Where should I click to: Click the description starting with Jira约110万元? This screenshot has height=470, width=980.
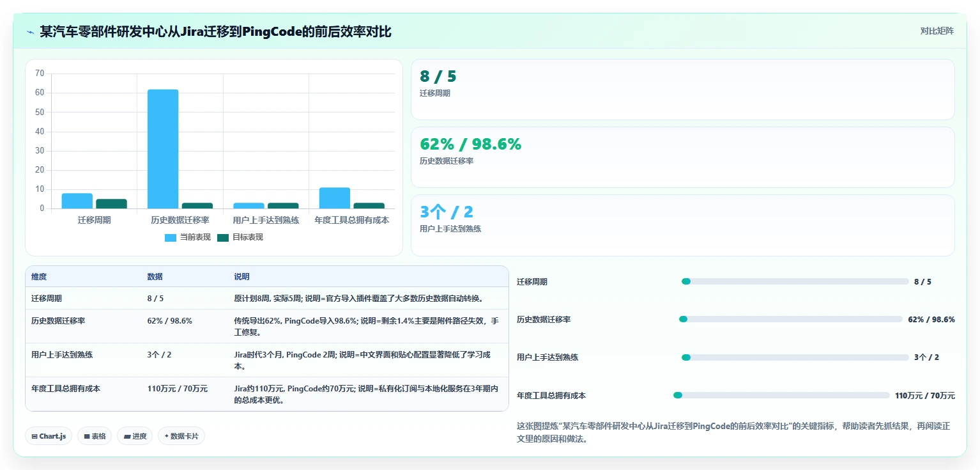click(x=367, y=394)
